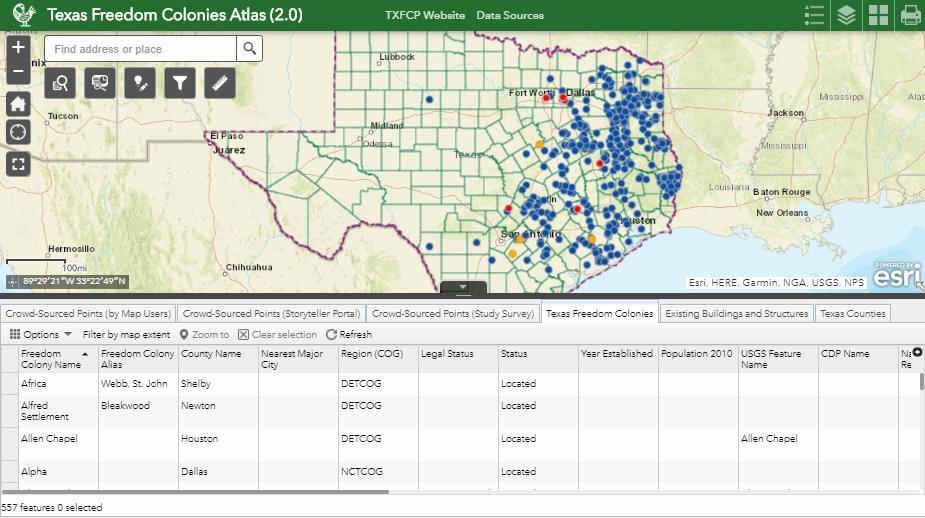Switch to Crowd-Sourced Points (Study Survey) tab
The height and width of the screenshot is (518, 925).
click(453, 313)
